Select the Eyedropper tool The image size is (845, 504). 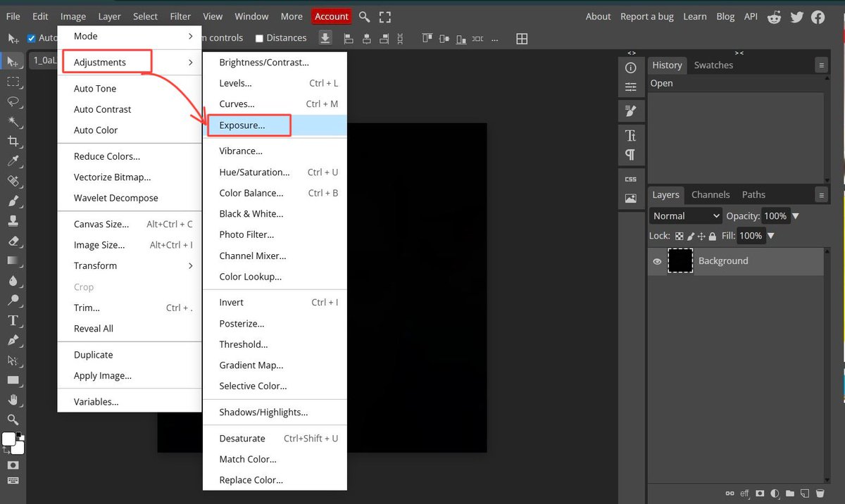point(13,161)
